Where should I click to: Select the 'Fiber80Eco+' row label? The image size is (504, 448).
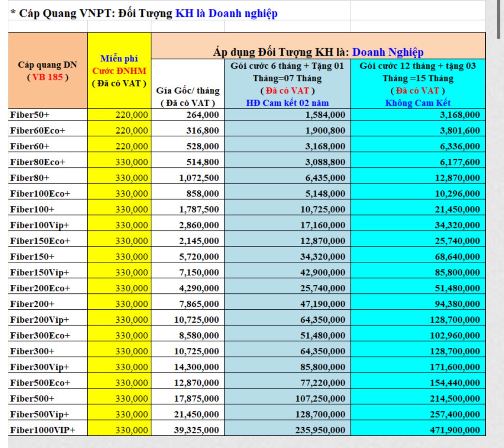37,162
